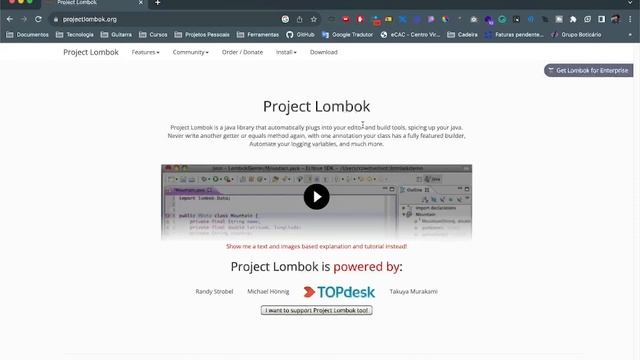Expand the Features dropdown menu
Image resolution: width=640 pixels, height=360 pixels.
click(x=145, y=52)
